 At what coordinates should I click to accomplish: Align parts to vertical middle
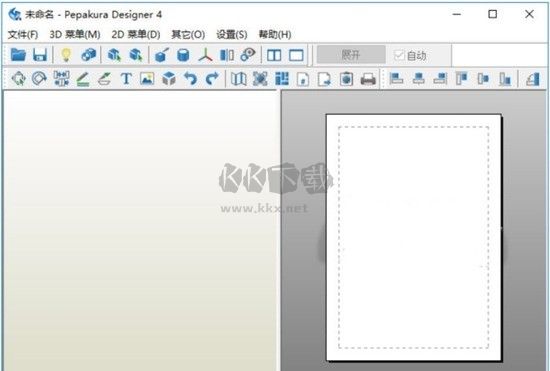click(483, 79)
